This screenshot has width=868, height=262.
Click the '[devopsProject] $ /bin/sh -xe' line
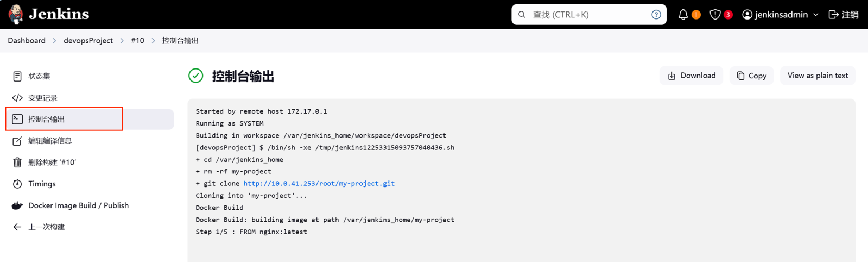(325, 148)
